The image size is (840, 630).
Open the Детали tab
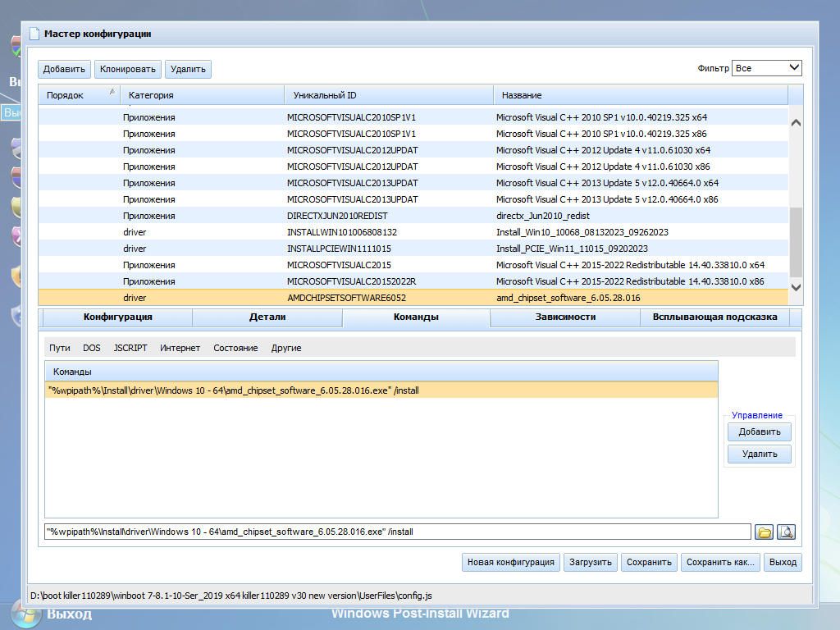[x=267, y=317]
